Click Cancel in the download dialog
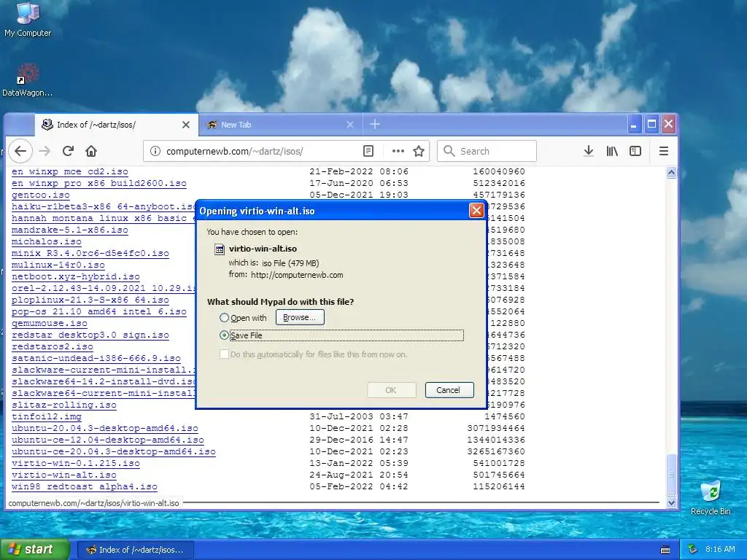 [x=449, y=390]
